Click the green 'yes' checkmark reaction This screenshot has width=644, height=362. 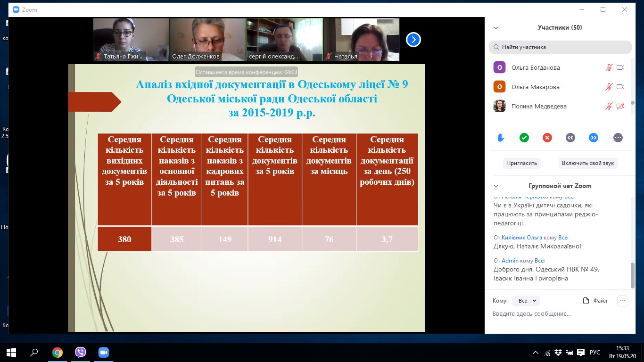[x=524, y=138]
